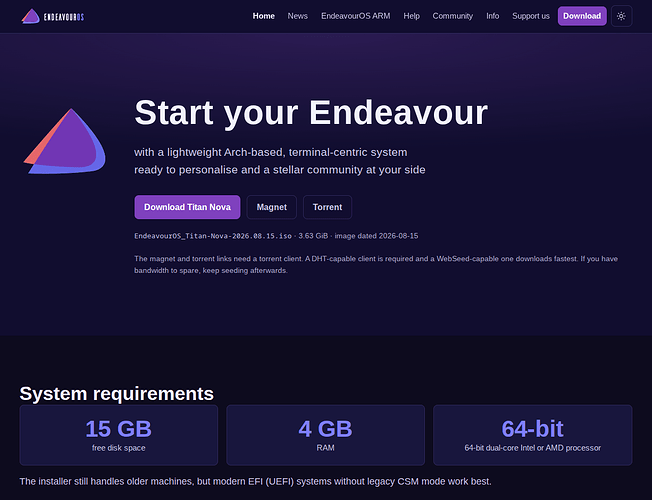The height and width of the screenshot is (500, 652).
Task: Click the Magnet link button
Action: (x=272, y=207)
